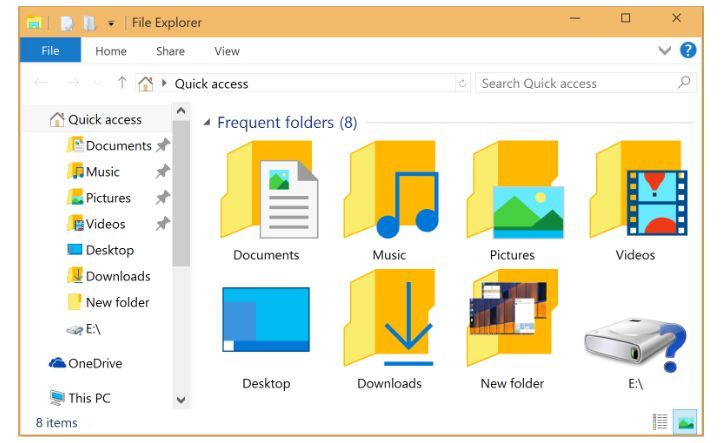Click the File Explorer title bar icon
The width and height of the screenshot is (724, 443).
coord(34,22)
